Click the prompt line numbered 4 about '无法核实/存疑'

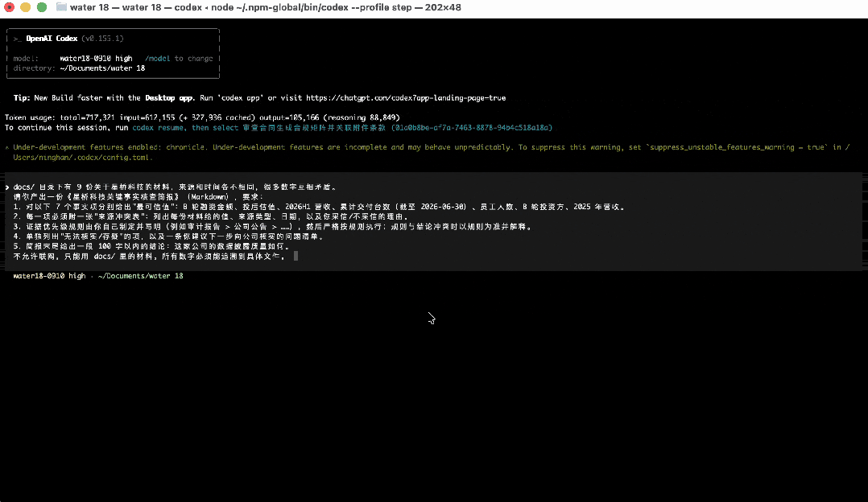coord(168,237)
